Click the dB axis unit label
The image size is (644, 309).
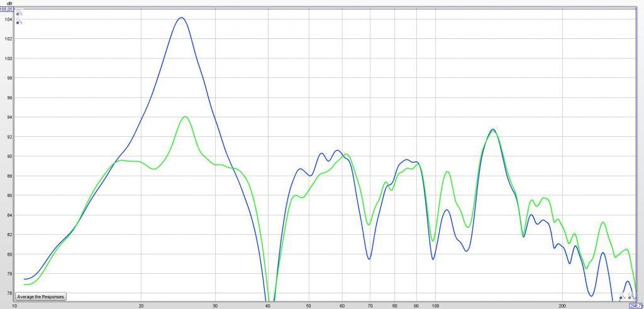(9, 3)
